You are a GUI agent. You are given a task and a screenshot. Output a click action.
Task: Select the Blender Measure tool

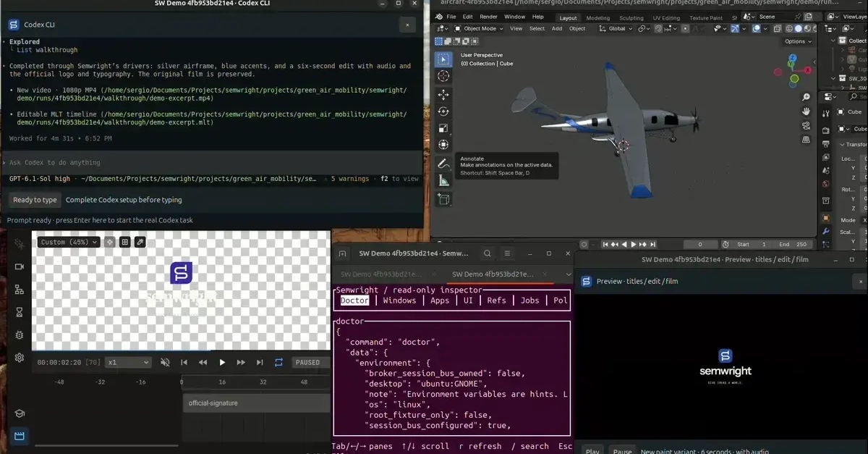click(x=443, y=180)
